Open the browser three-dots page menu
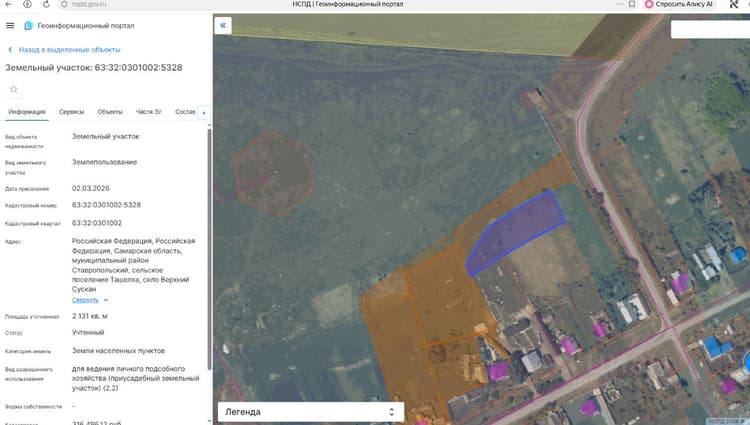 point(619,4)
